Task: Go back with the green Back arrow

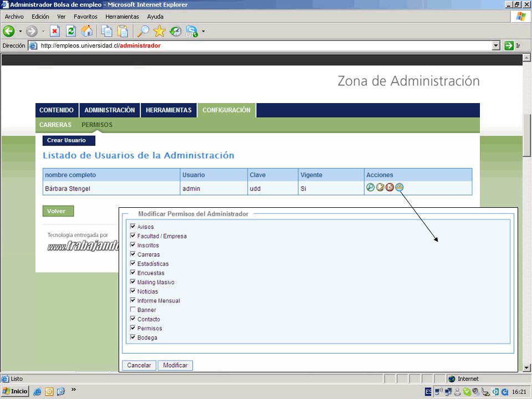Action: 9,31
